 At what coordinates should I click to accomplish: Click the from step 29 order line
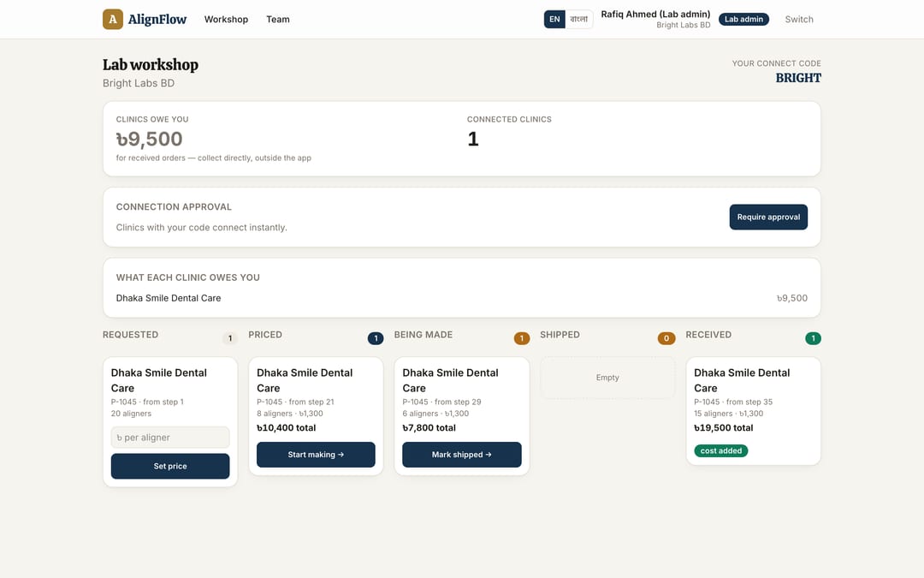coord(442,402)
